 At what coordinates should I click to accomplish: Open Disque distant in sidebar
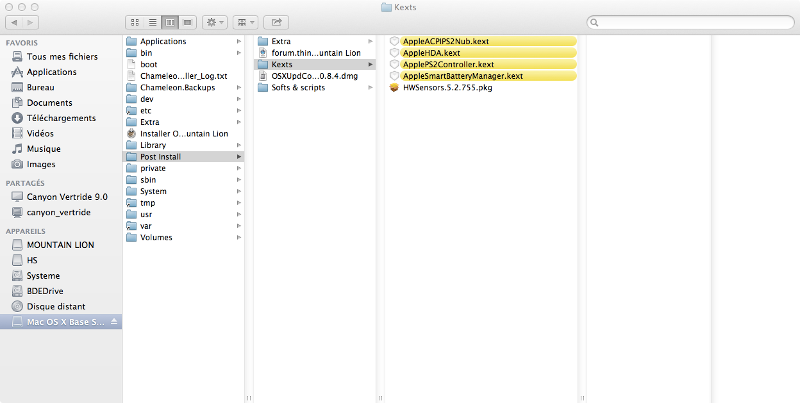61,307
